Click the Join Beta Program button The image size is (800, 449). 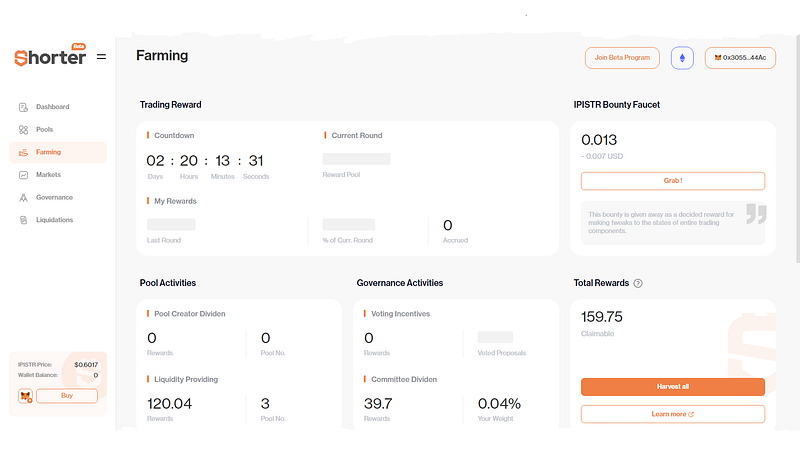(x=622, y=58)
